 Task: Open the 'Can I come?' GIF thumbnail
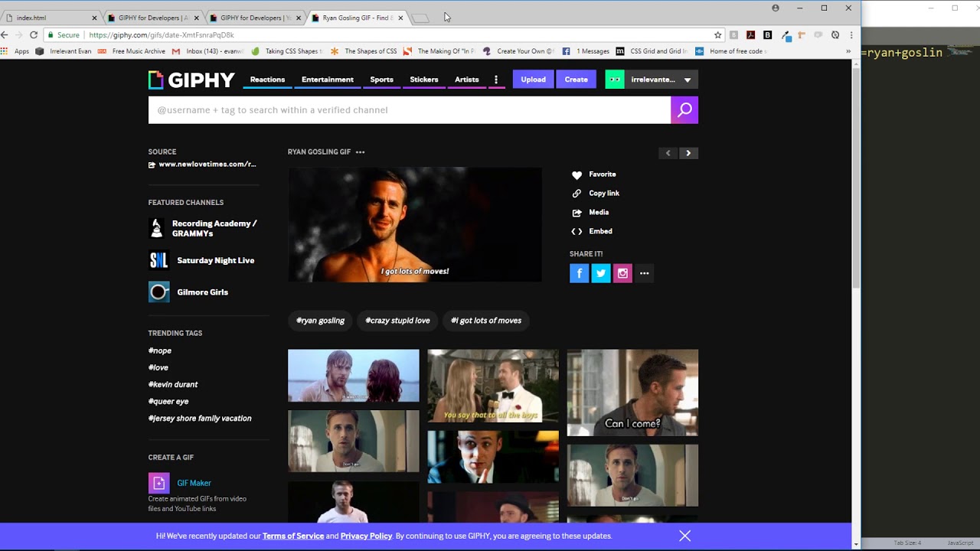[x=632, y=393]
